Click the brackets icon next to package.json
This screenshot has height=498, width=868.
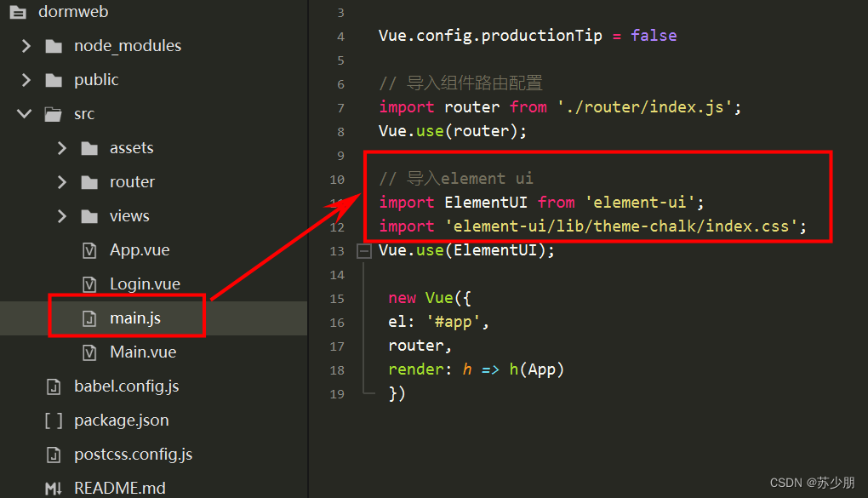click(53, 420)
